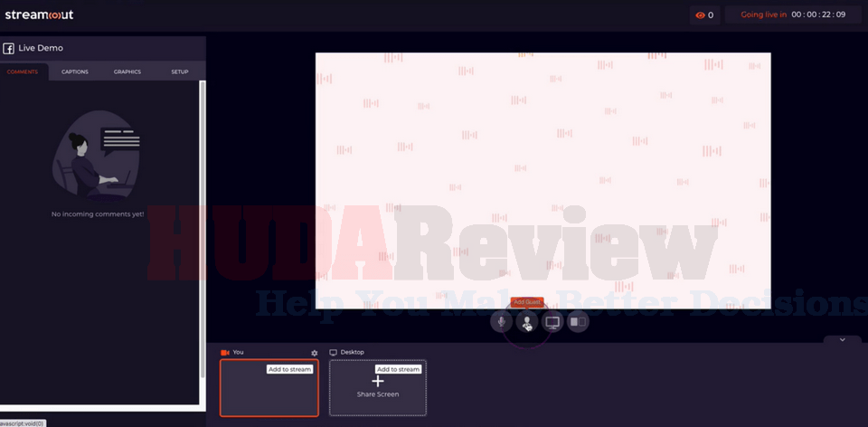
Task: Open the split layout icon
Action: pyautogui.click(x=578, y=322)
